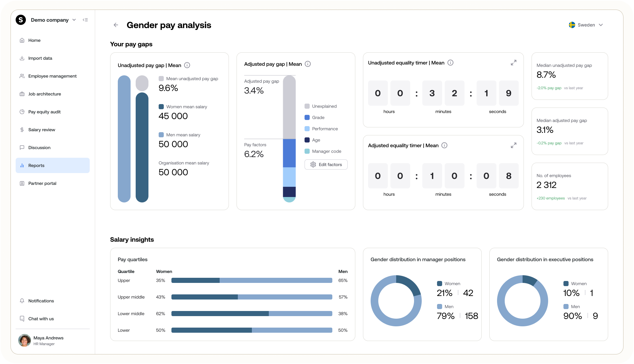This screenshot has height=364, width=634.
Task: Expand the Unadjusted equality timer card
Action: (x=514, y=63)
